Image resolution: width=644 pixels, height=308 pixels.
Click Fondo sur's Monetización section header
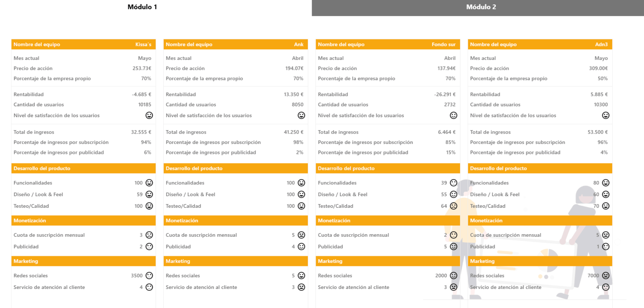[x=388, y=221]
